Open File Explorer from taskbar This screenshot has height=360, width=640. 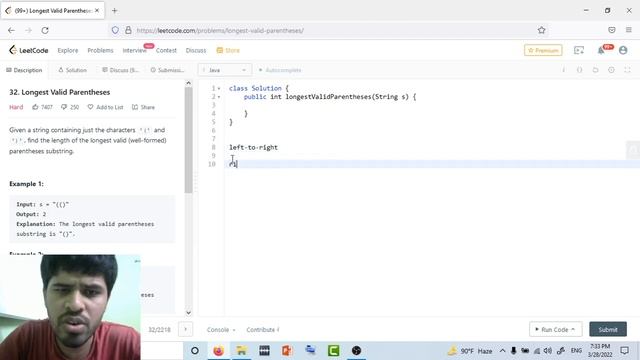click(x=241, y=351)
